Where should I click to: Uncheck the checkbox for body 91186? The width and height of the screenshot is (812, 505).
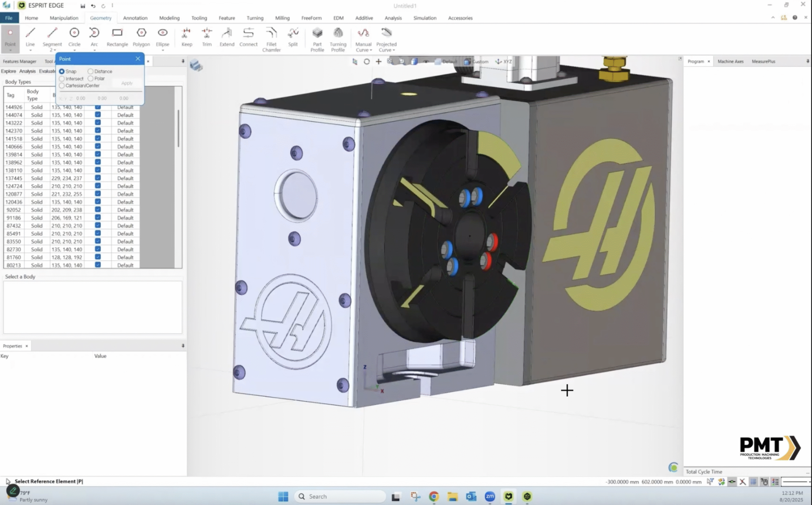tap(98, 217)
